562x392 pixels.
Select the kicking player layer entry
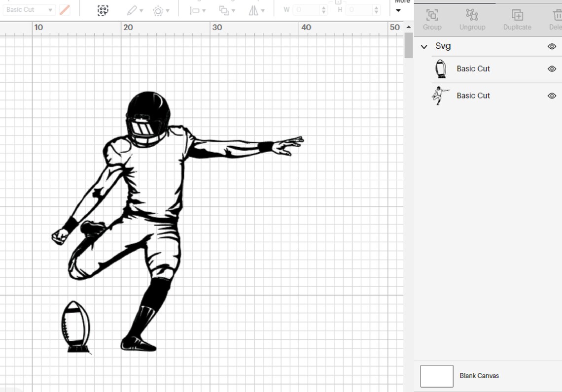click(x=473, y=96)
